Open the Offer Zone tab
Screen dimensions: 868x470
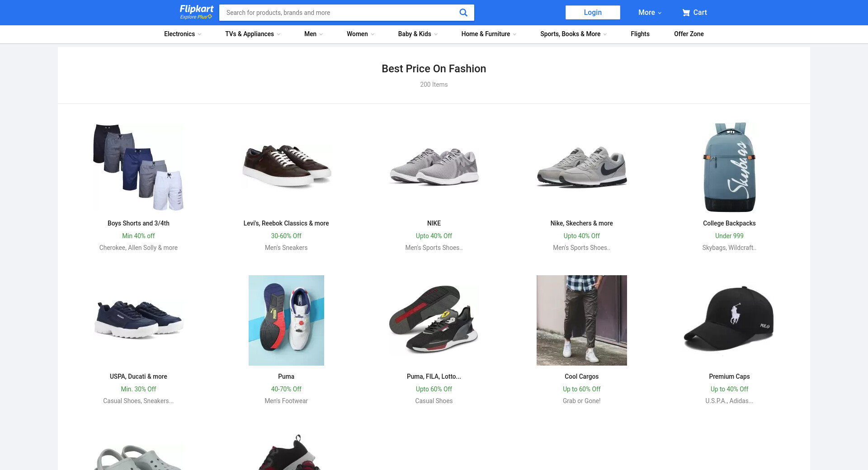pyautogui.click(x=689, y=34)
